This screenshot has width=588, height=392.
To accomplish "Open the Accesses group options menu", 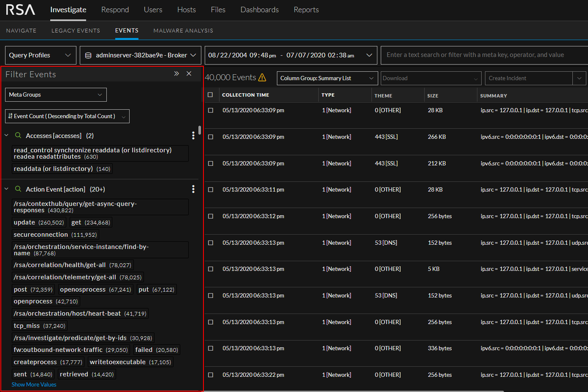I will click(x=193, y=135).
